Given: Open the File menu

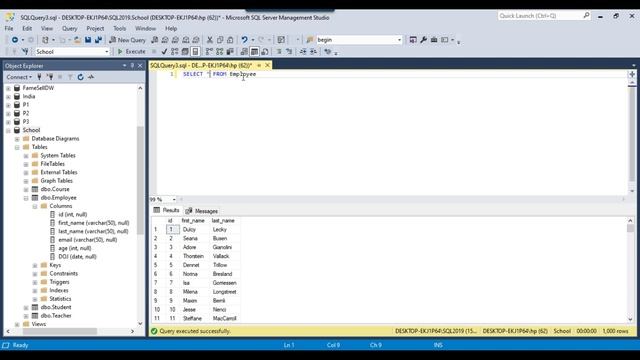Looking at the screenshot, I should (9, 29).
